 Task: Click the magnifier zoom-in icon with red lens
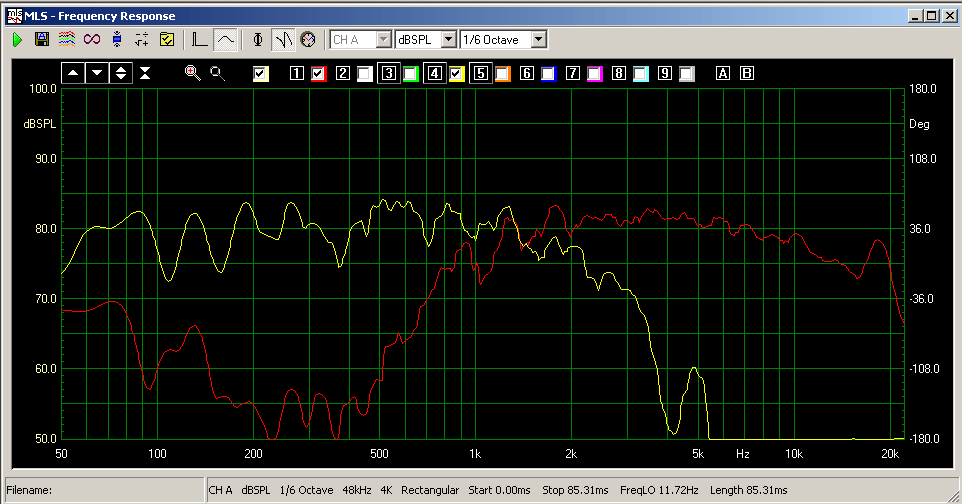click(193, 73)
